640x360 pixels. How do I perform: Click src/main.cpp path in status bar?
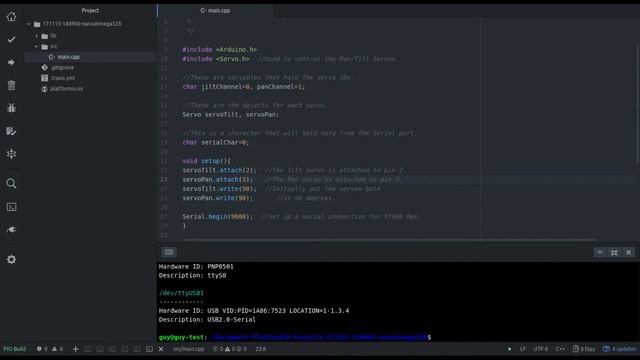(x=189, y=349)
